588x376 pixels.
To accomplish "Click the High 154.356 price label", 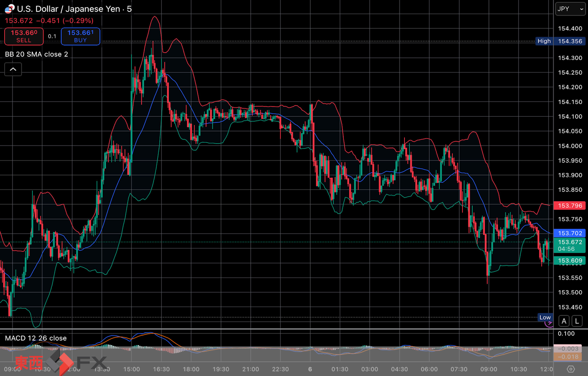I will [x=561, y=41].
